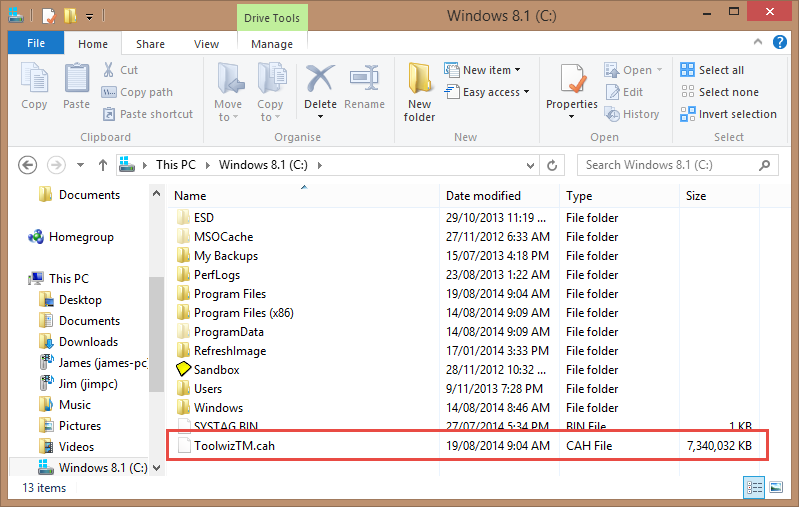Open the Help question mark icon

click(x=780, y=42)
